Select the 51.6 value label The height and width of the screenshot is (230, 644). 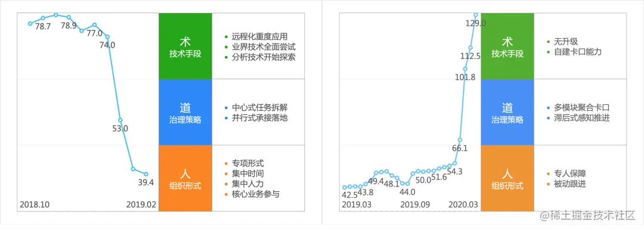(x=439, y=177)
